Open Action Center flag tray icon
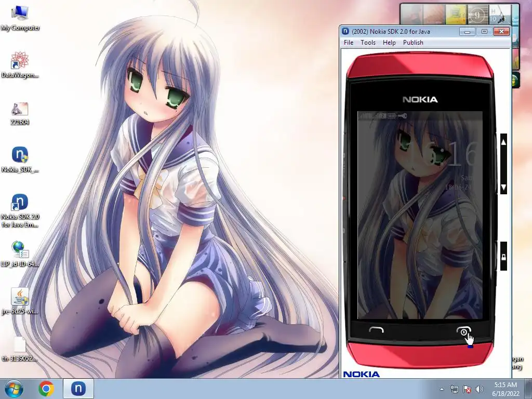Screen dimensions: 532x399 click(x=467, y=389)
